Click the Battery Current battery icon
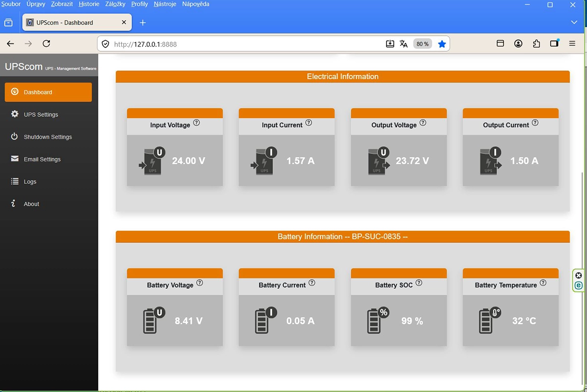This screenshot has width=587, height=392. (265, 320)
